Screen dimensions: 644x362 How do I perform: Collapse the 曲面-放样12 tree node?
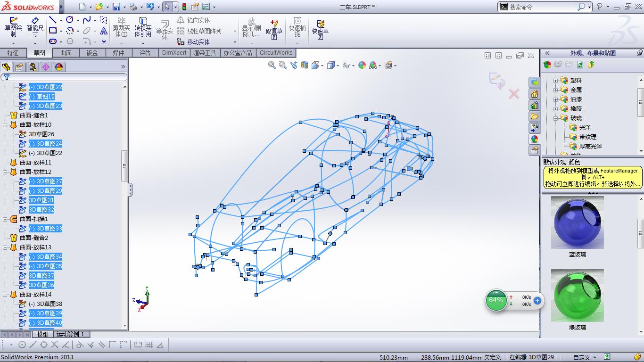click(x=5, y=172)
